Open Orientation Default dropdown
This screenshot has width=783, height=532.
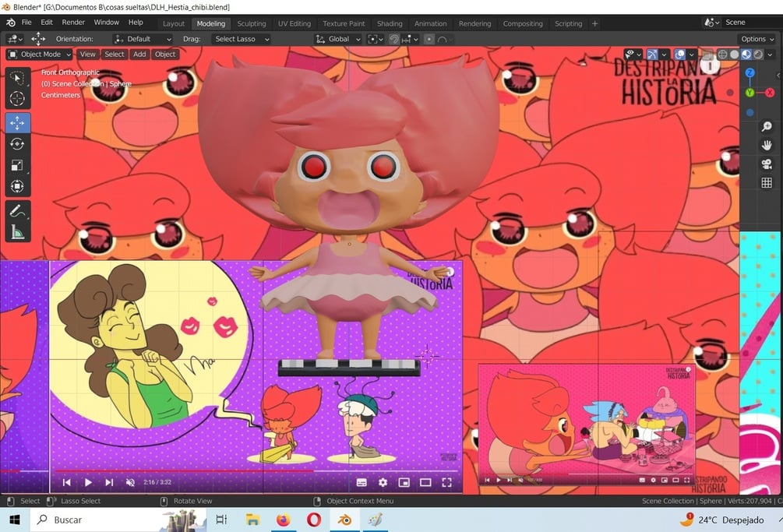(143, 39)
